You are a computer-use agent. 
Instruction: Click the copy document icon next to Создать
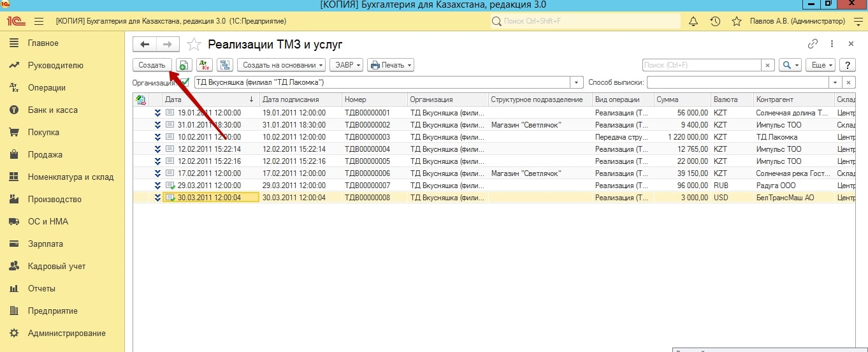184,65
